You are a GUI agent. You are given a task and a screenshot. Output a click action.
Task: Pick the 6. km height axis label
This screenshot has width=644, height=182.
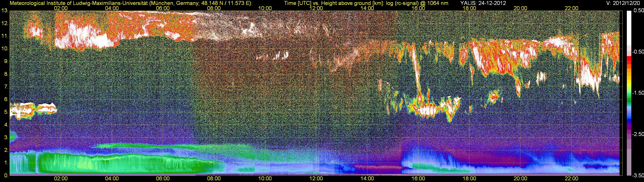[6, 100]
